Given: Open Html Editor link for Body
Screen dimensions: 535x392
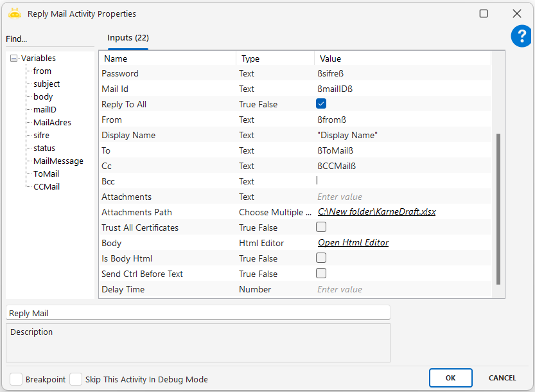Looking at the screenshot, I should [353, 243].
